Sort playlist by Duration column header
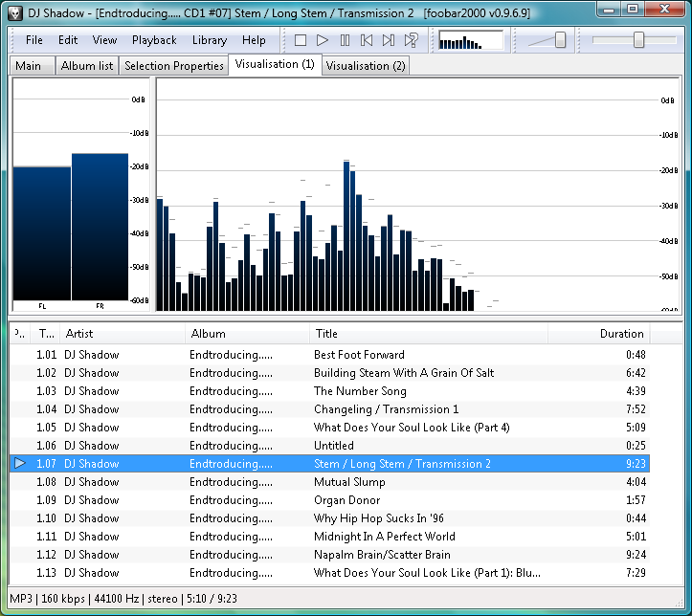 599,334
